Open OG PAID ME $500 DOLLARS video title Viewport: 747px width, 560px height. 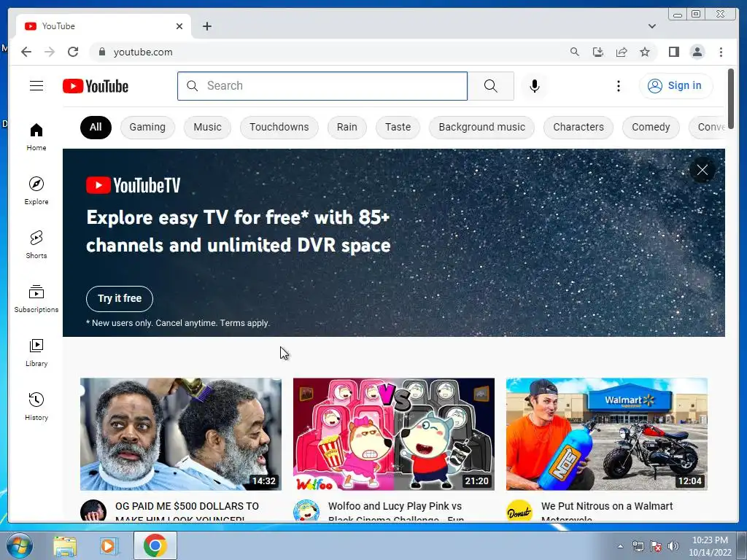point(187,511)
